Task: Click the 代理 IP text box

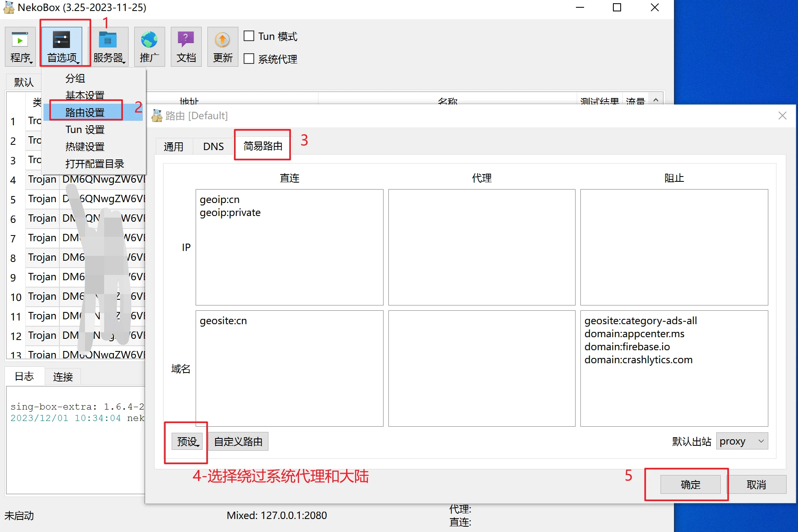Action: [482, 247]
